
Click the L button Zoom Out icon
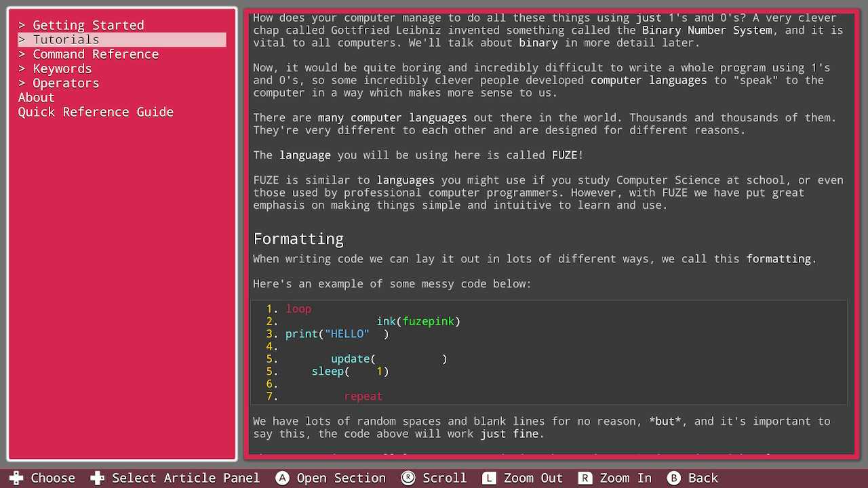[489, 479]
